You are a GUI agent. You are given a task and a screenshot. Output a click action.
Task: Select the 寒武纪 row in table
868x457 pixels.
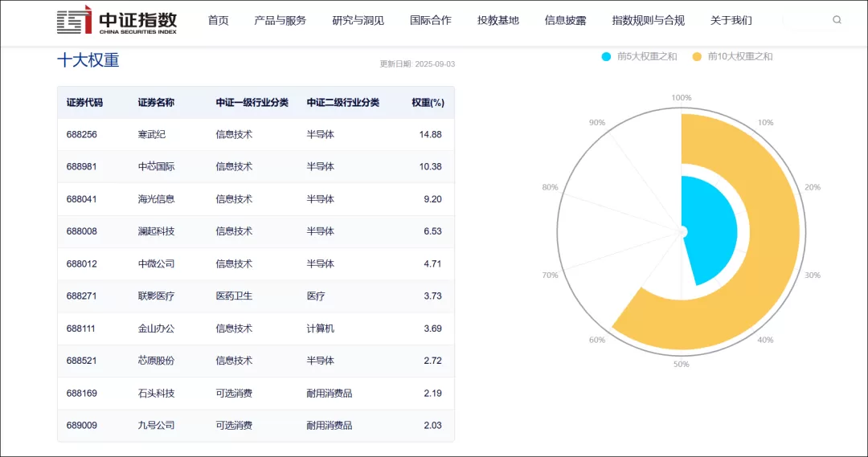coord(256,135)
